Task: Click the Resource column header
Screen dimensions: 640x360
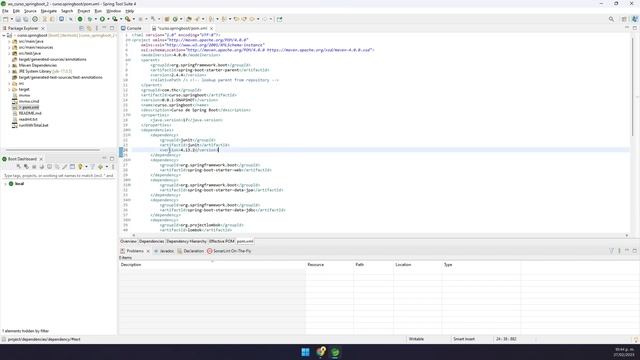Action: pyautogui.click(x=329, y=265)
